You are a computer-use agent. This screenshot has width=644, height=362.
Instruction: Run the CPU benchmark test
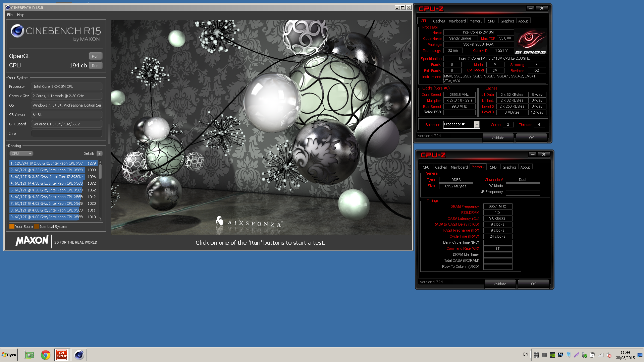point(95,66)
